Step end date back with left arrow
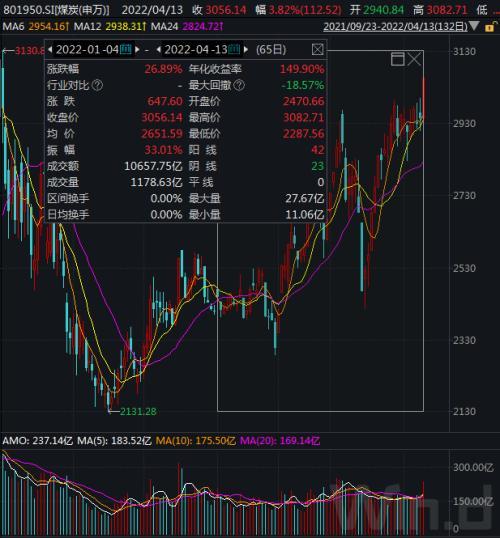 click(x=159, y=50)
